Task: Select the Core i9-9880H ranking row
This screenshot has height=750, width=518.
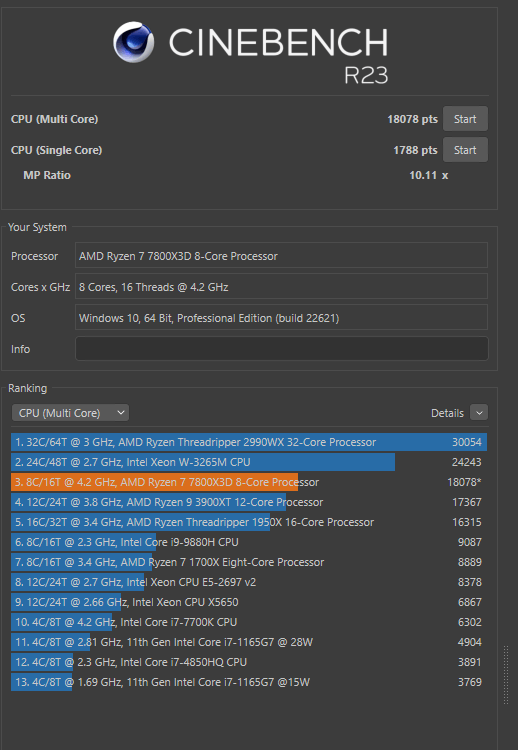Action: pos(249,542)
